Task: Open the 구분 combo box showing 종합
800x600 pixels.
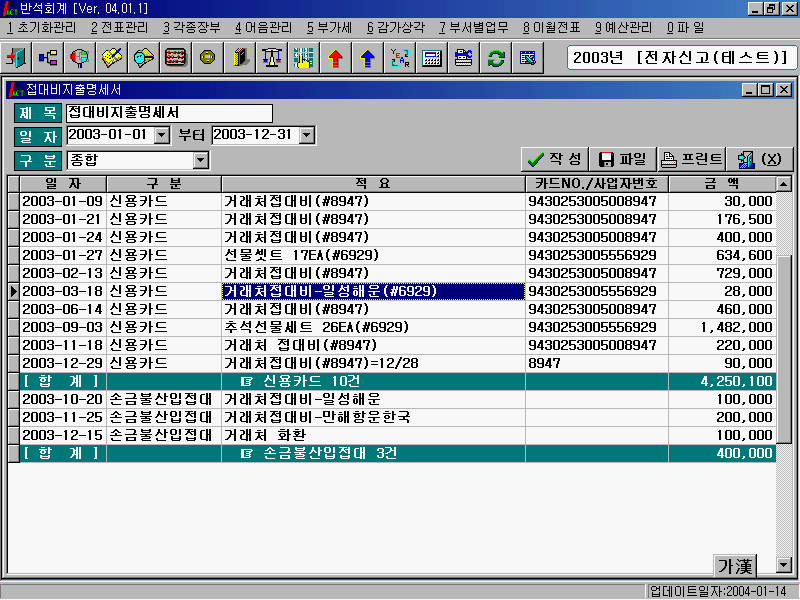Action: click(x=138, y=160)
